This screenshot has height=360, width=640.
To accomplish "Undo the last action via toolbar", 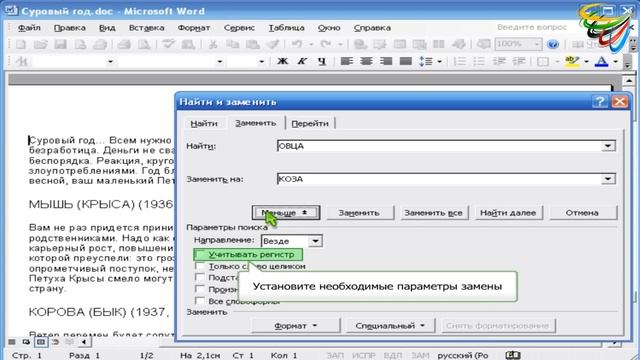I will point(296,44).
